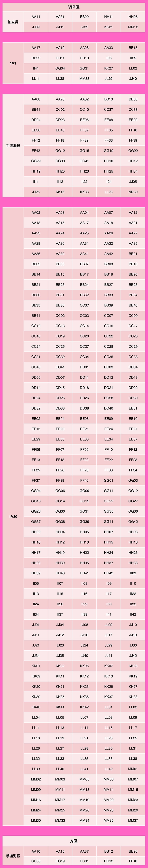Click seat code KK16
This screenshot has width=148, height=868.
(60, 192)
